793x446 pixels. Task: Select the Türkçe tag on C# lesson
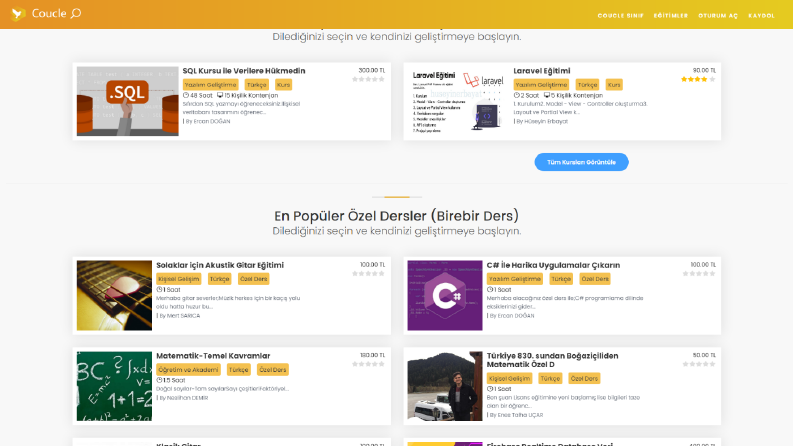click(x=561, y=279)
